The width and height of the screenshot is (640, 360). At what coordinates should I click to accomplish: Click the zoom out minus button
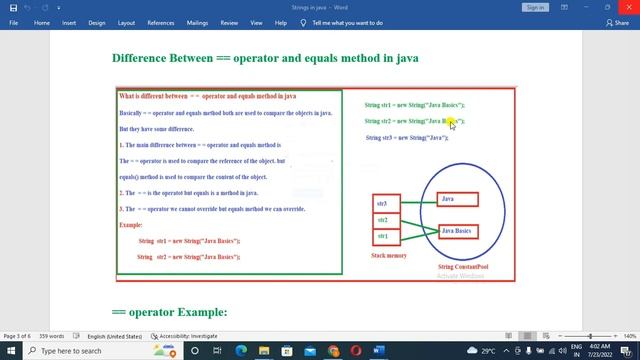tap(560, 336)
